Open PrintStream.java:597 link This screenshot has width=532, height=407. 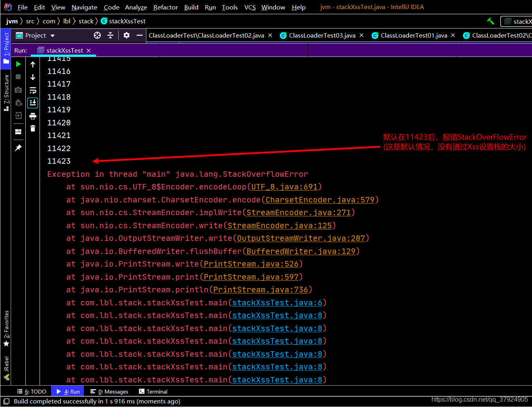(251, 277)
